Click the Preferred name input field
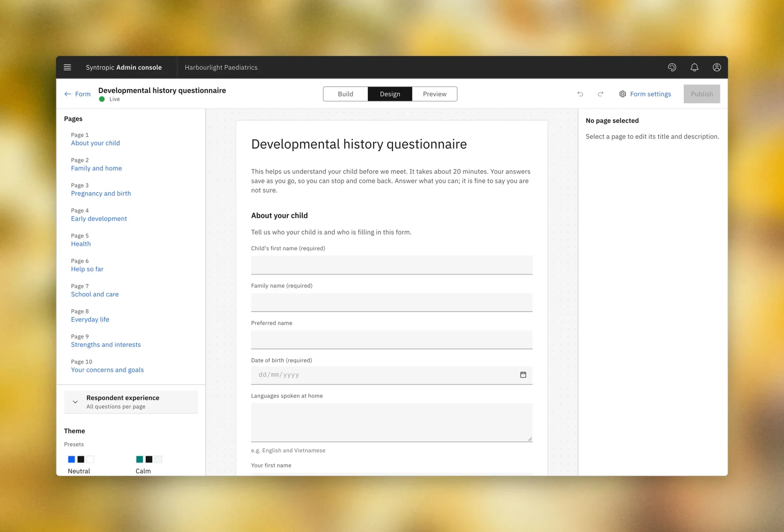The width and height of the screenshot is (784, 532). (392, 340)
